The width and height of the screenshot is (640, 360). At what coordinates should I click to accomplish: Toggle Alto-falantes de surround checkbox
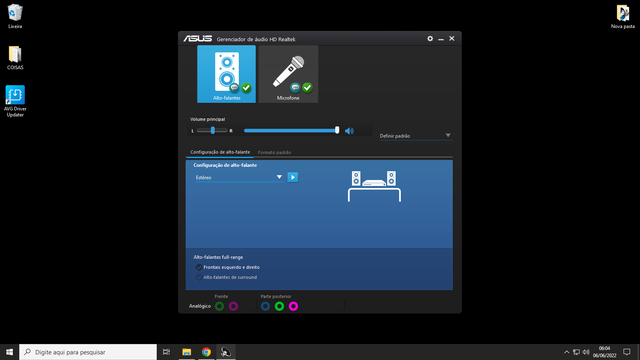[199, 277]
